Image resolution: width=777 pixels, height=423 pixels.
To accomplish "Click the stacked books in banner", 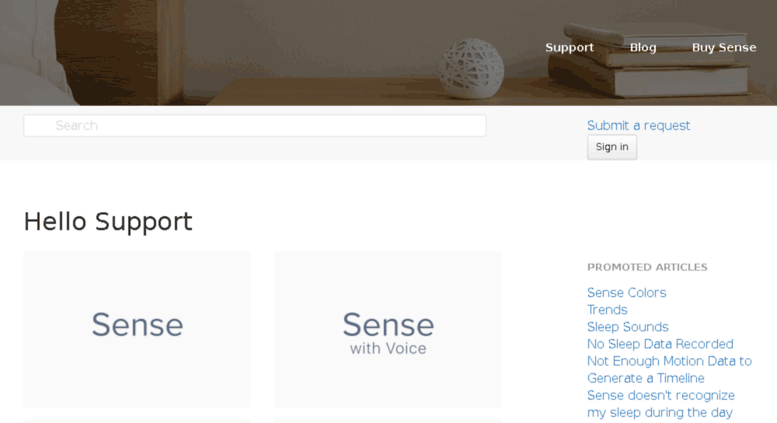I will (654, 59).
